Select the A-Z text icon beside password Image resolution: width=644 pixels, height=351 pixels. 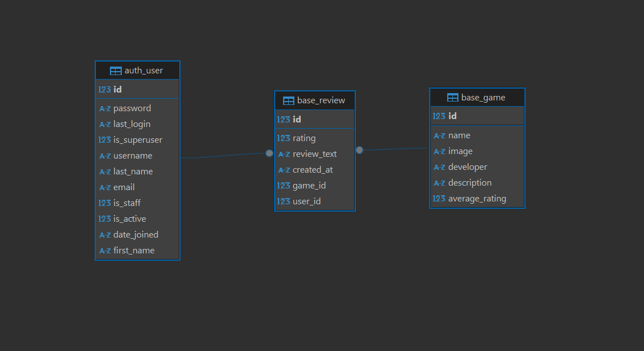click(105, 108)
